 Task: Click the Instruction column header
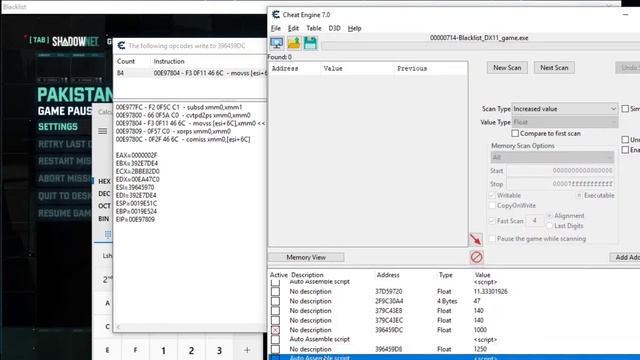[169, 61]
